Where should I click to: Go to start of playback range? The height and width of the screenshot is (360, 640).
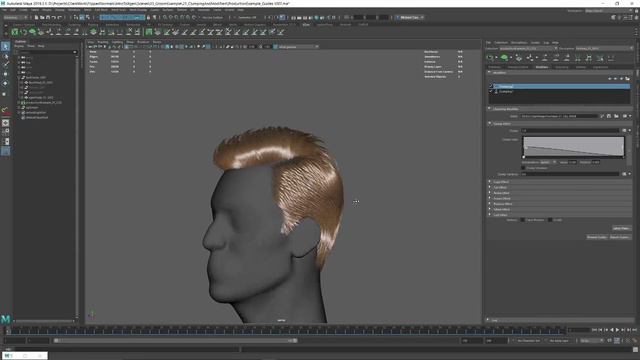[x=594, y=330]
